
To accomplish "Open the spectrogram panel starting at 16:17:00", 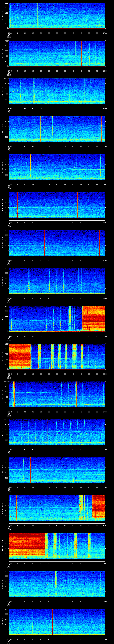I will coord(57,53).
